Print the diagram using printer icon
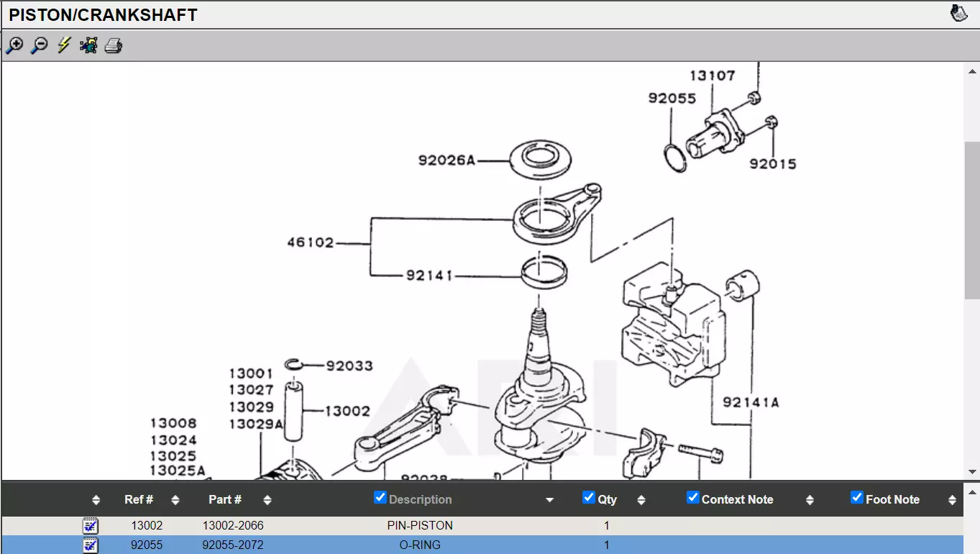This screenshot has height=554, width=980. point(114,46)
